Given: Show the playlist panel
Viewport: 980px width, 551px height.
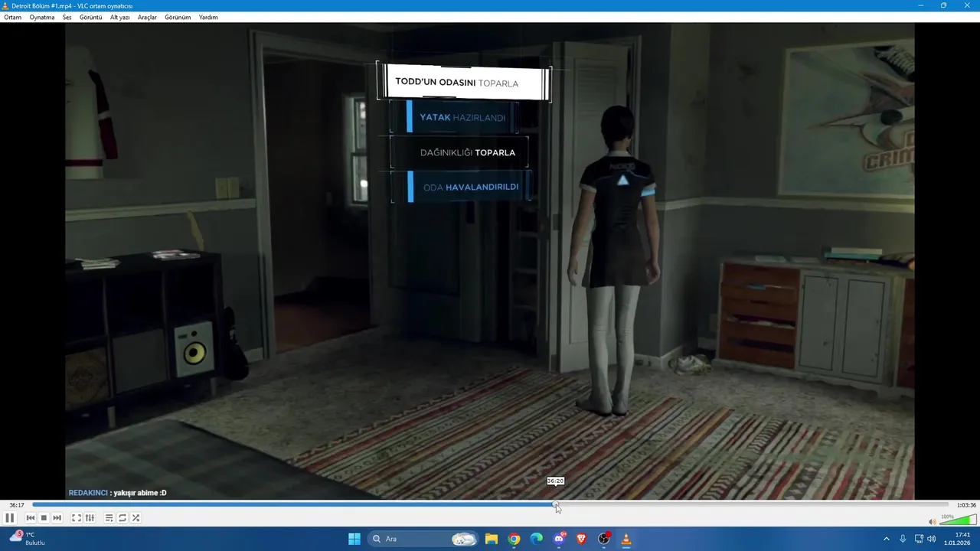Looking at the screenshot, I should pos(109,518).
